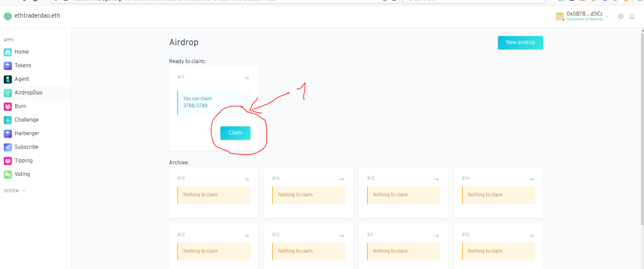
Task: Click the Claim button
Action: tap(235, 133)
